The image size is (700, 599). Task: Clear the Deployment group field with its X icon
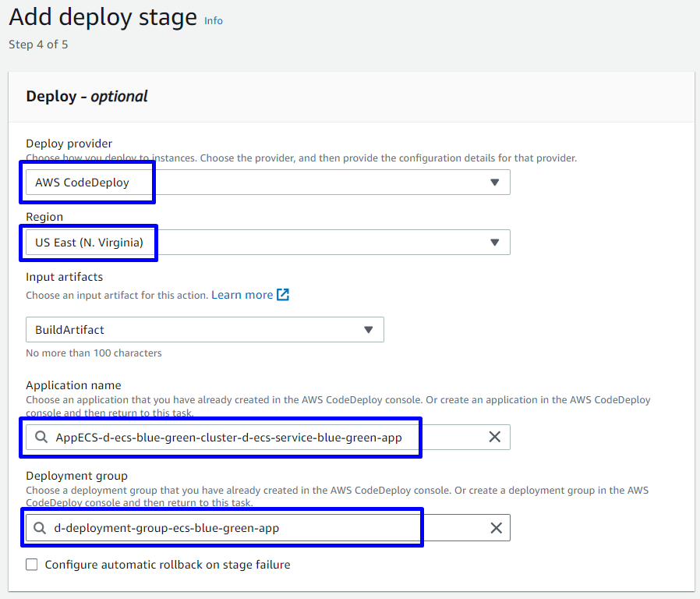click(x=496, y=528)
